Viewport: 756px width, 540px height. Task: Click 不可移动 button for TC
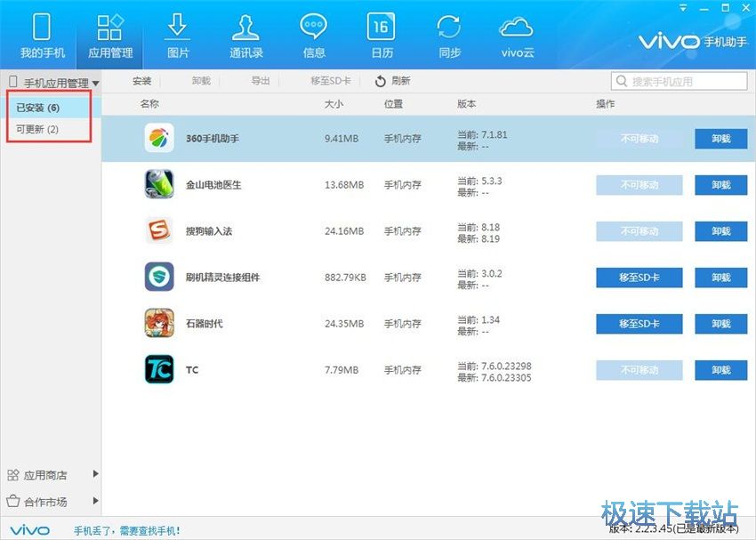pos(639,370)
